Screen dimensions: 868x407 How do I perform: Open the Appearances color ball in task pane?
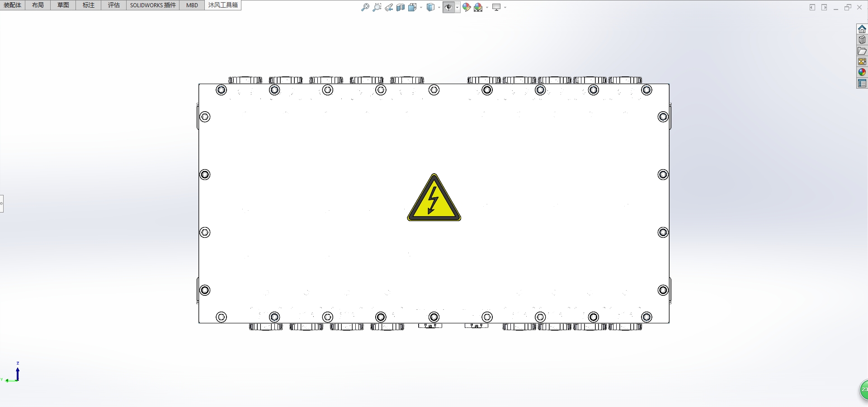coord(862,72)
